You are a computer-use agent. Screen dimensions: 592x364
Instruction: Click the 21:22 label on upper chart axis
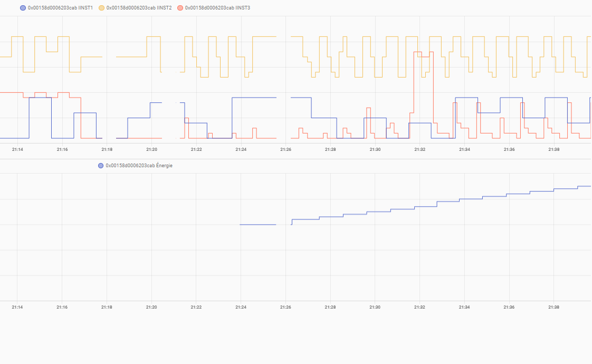pyautogui.click(x=196, y=150)
